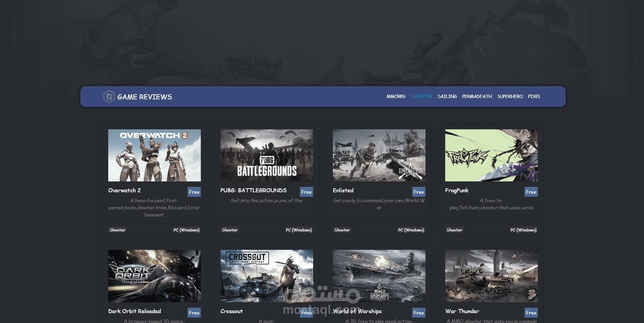Image resolution: width=644 pixels, height=323 pixels.
Task: Open the SAILING category
Action: pyautogui.click(x=447, y=96)
